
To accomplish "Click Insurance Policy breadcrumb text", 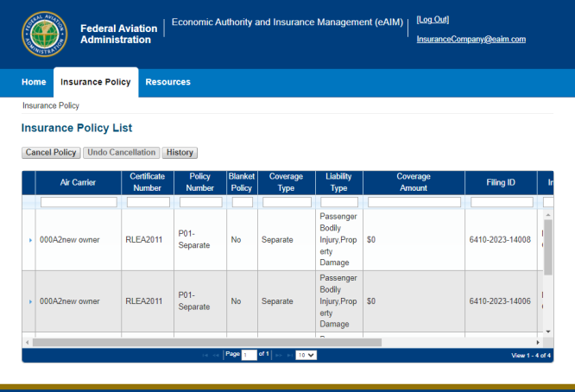I will click(x=51, y=105).
